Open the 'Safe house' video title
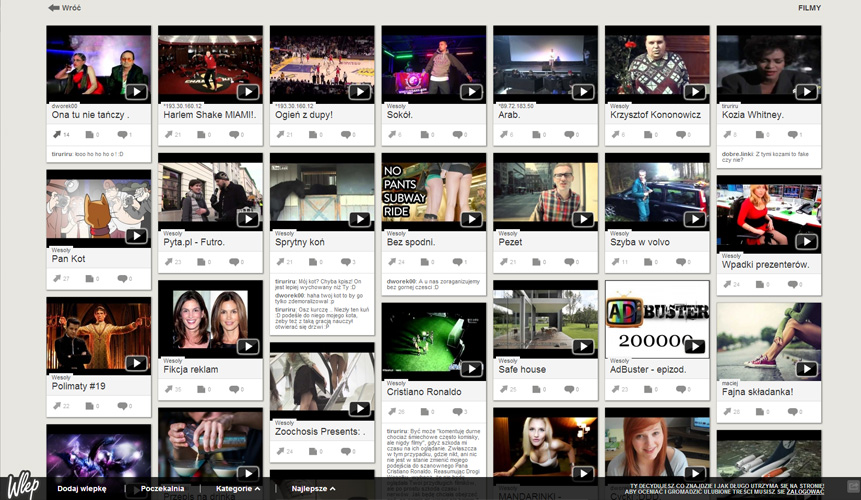Viewport: 861px width, 500px height. [522, 369]
